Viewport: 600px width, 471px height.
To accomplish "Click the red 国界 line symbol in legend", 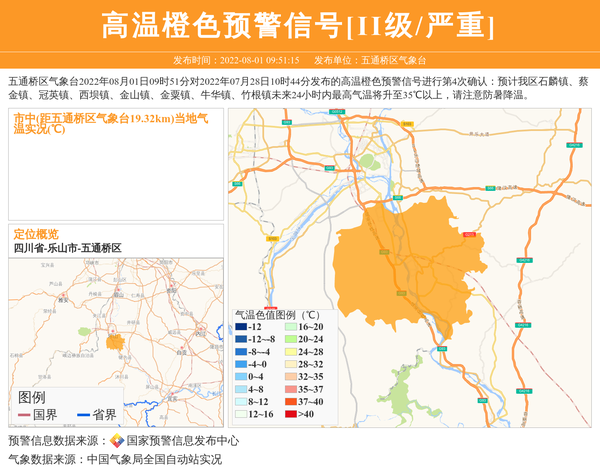I will pos(23,415).
